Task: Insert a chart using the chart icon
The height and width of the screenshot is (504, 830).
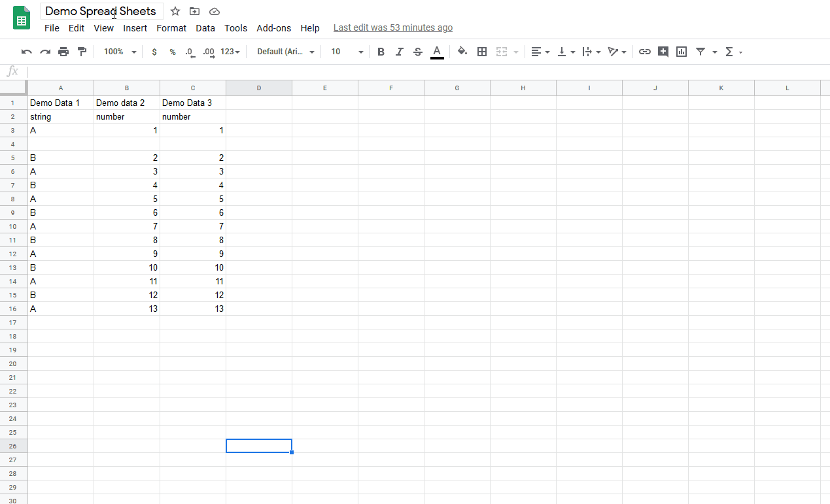Action: (x=682, y=52)
